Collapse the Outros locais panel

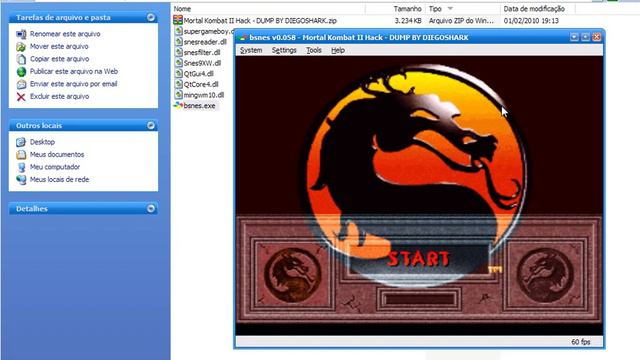tap(151, 126)
